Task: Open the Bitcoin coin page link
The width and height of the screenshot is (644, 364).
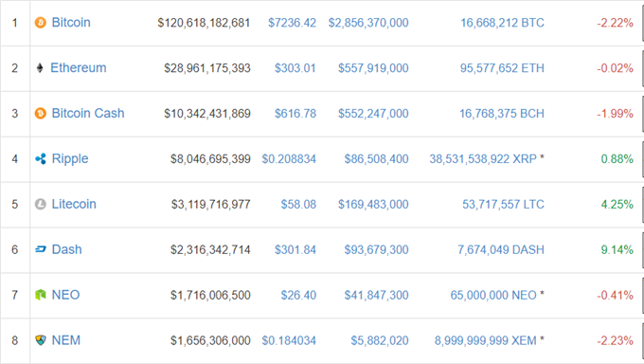Action: [x=71, y=23]
